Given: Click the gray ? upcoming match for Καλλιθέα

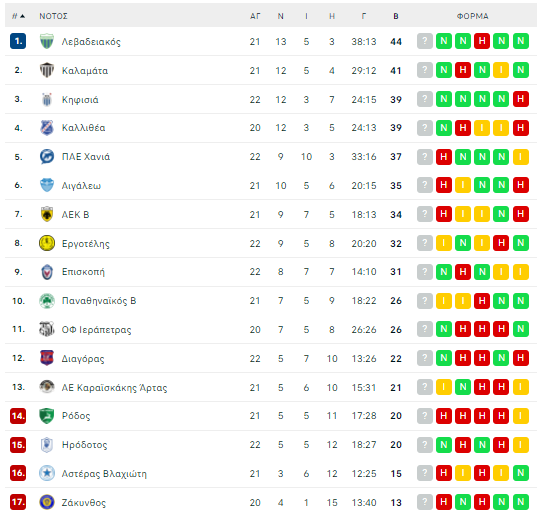Looking at the screenshot, I should coord(424,128).
